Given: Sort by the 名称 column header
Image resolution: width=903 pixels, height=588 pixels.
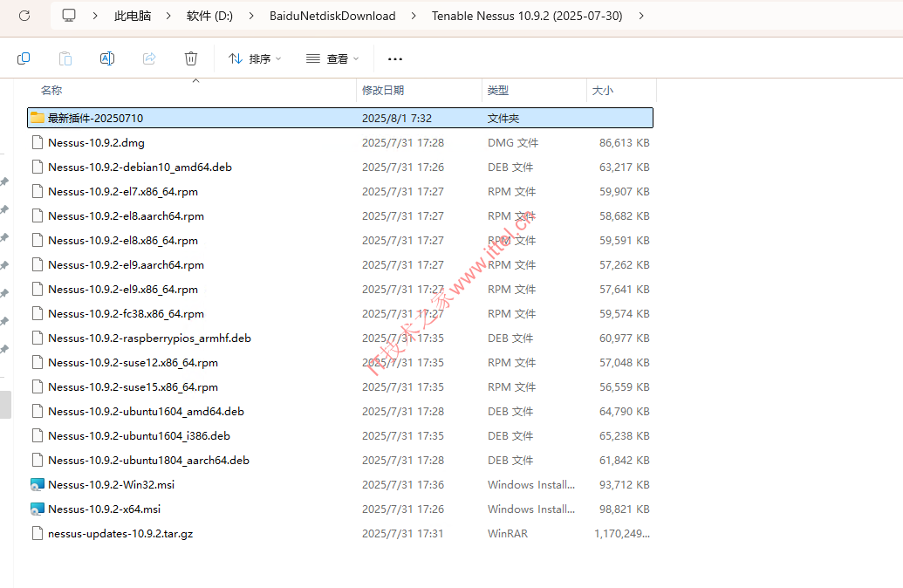Looking at the screenshot, I should coord(51,91).
